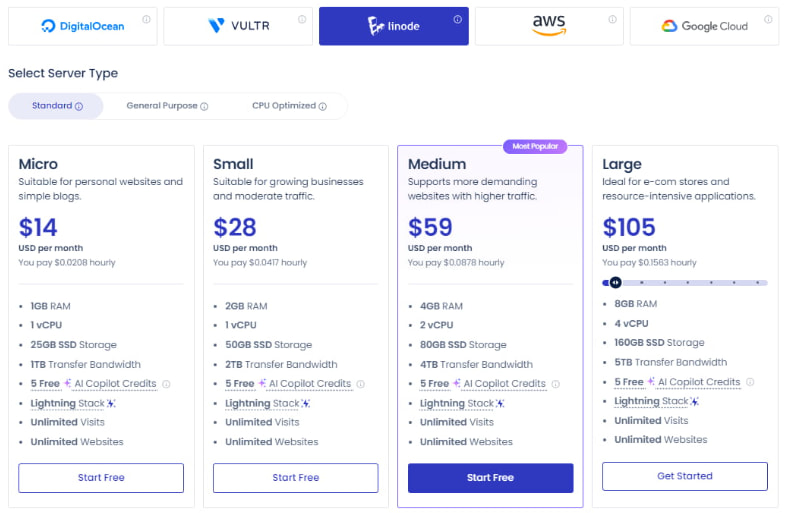Click the info icon on AWS card

[613, 19]
